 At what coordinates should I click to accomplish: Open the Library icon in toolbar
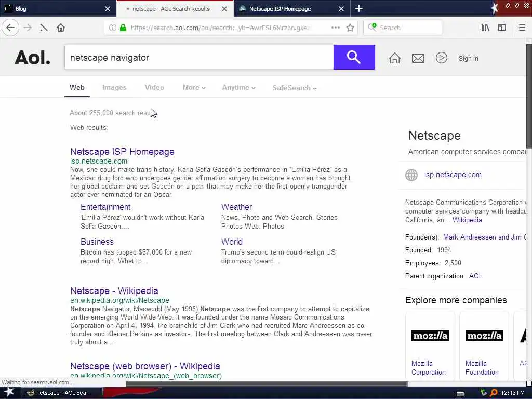485,28
